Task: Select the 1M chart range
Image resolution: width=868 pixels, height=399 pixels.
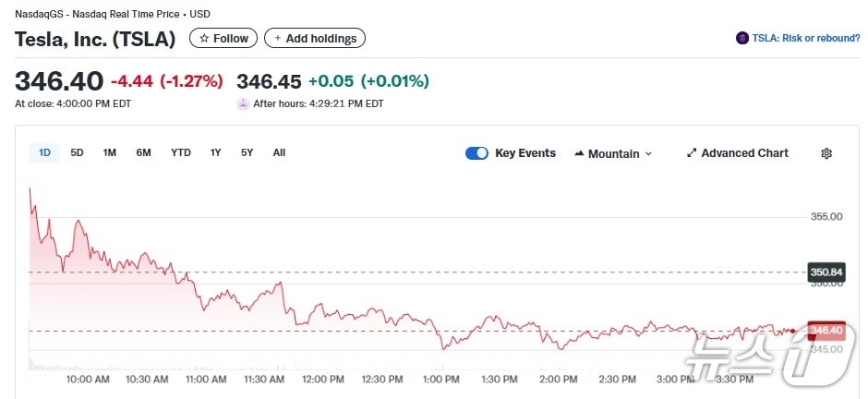Action: pos(110,152)
